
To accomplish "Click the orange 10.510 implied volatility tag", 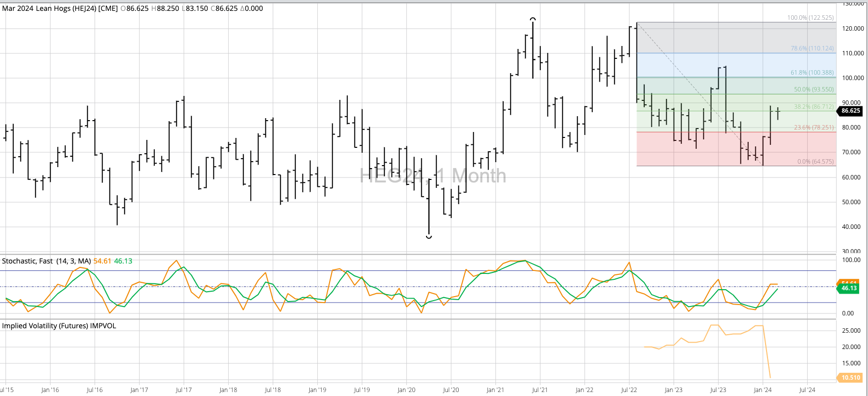I will tap(850, 378).
